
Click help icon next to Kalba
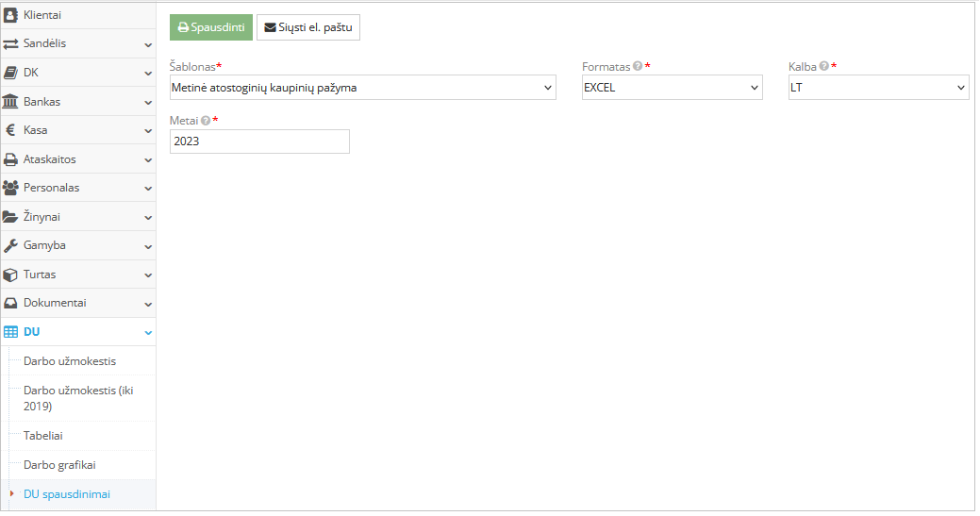point(824,67)
